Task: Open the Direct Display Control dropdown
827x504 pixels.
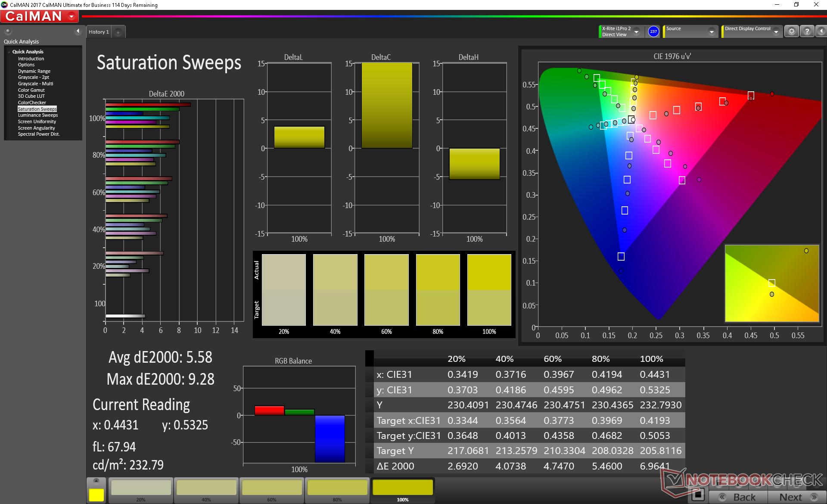Action: tap(776, 32)
